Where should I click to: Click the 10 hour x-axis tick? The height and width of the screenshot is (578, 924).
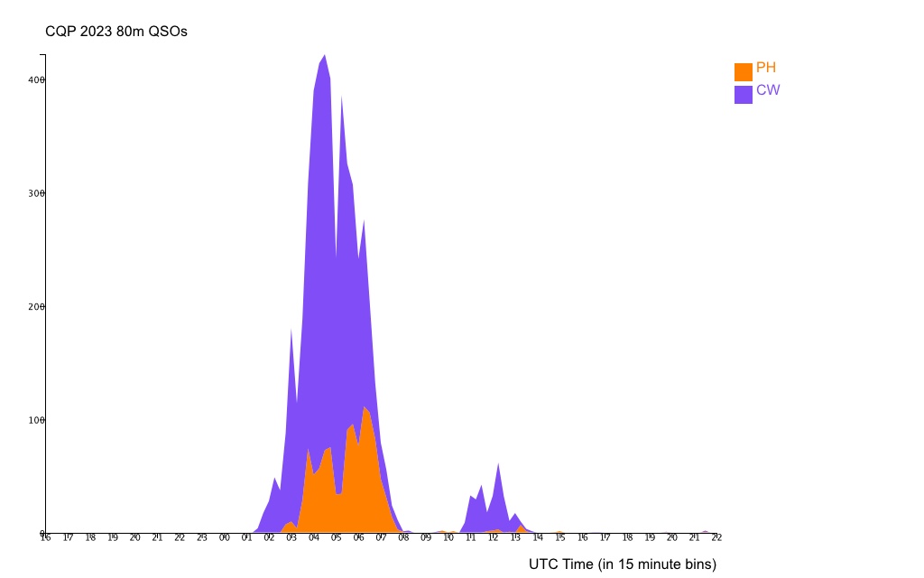click(448, 538)
